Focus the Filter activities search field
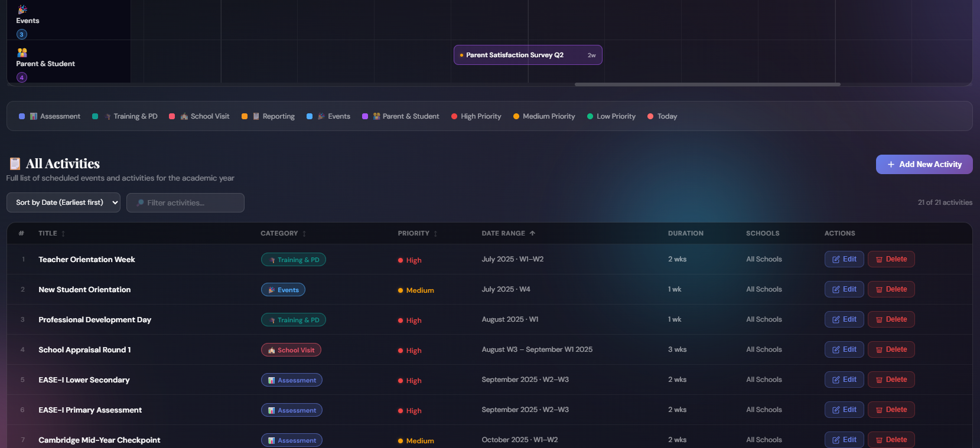Screen dimensions: 980x448 coord(185,202)
